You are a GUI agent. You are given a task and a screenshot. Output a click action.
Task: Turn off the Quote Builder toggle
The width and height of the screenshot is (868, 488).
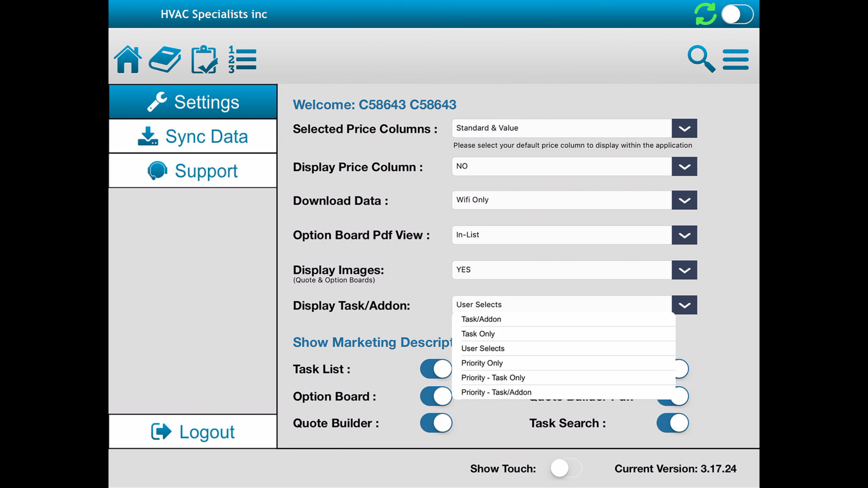[x=436, y=423]
